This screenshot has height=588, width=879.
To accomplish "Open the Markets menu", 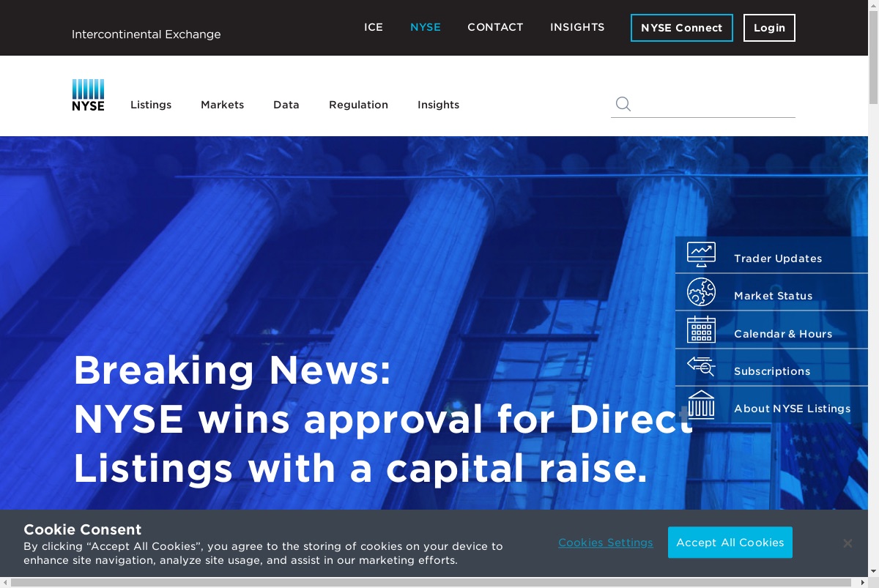I will click(223, 105).
